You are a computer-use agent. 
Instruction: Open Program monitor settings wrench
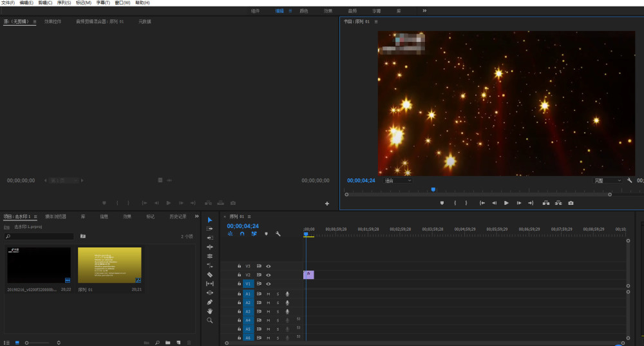630,180
